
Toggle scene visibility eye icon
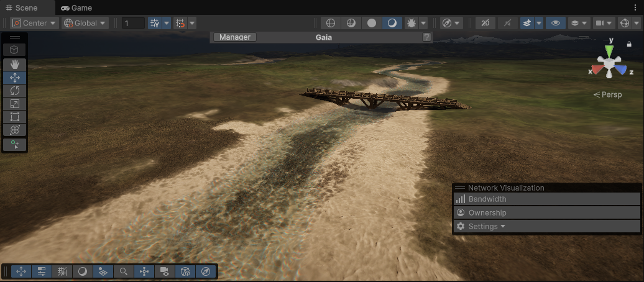(x=555, y=23)
